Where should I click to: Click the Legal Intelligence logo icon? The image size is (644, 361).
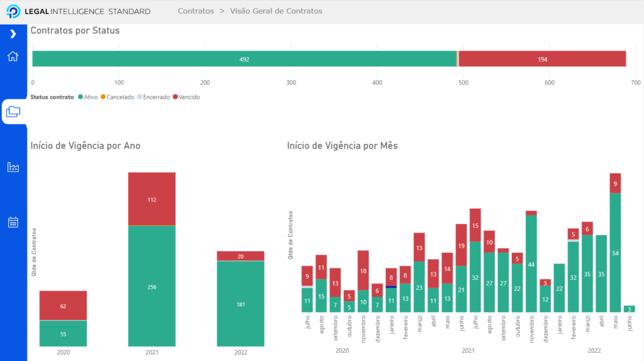12,11
